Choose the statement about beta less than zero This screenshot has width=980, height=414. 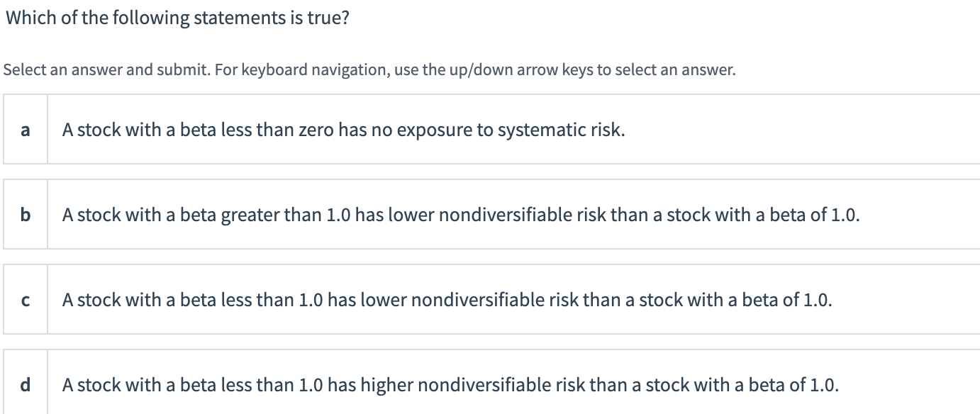click(344, 130)
